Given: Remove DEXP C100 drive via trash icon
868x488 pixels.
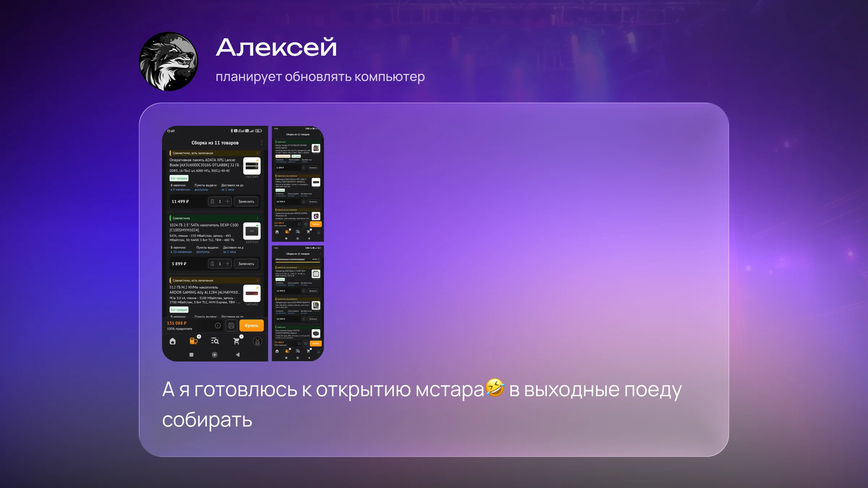Looking at the screenshot, I should [212, 264].
